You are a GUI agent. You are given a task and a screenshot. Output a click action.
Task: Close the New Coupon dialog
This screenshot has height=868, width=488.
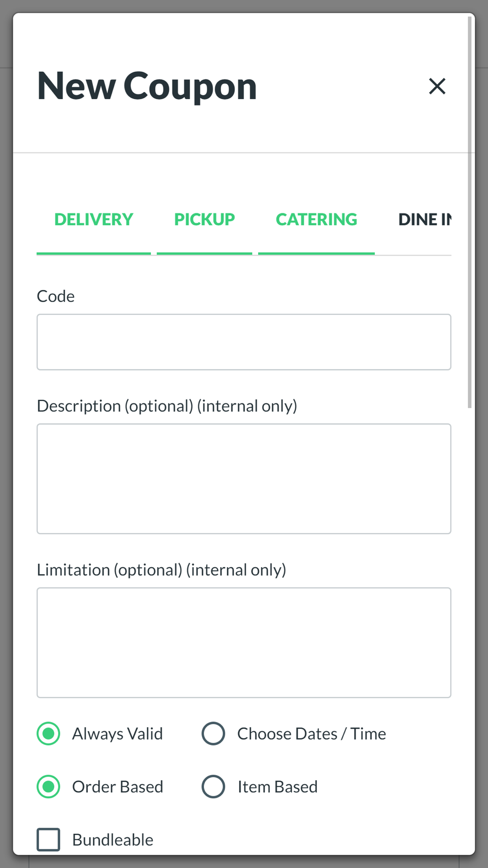(437, 86)
